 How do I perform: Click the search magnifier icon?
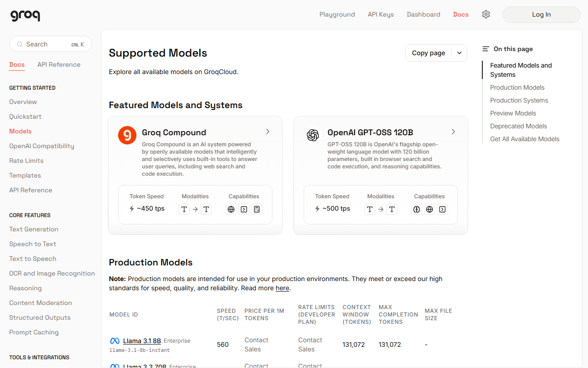click(x=20, y=44)
